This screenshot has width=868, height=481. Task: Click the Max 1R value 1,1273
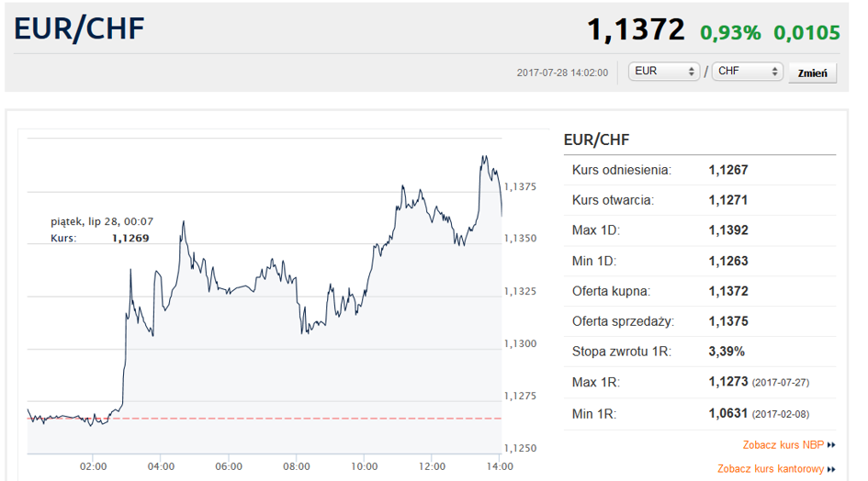728,382
